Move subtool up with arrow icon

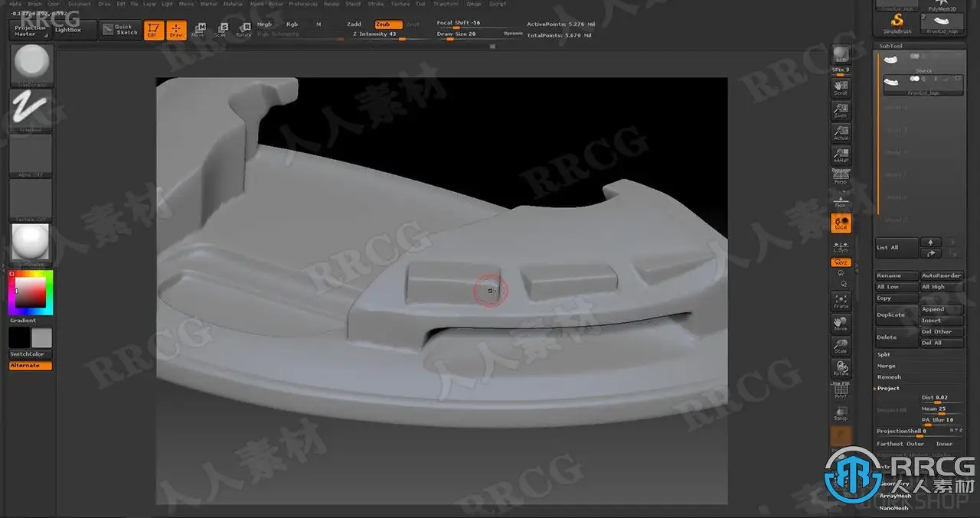[x=930, y=243]
